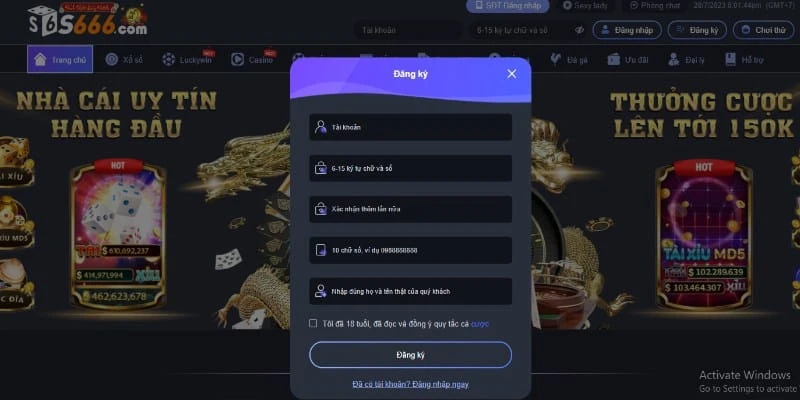
Task: Click the S666.com logo
Action: [88, 20]
